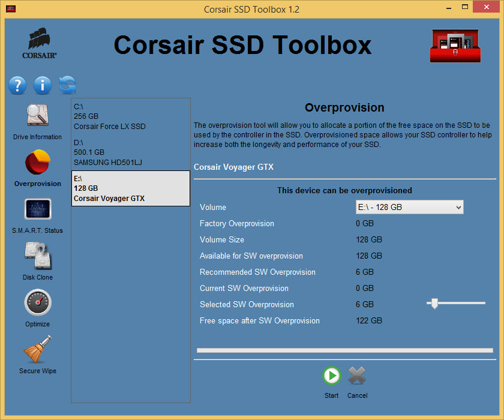Open S.M.A.R.T. Status monitor icon
The height and width of the screenshot is (420, 504).
[x=38, y=209]
